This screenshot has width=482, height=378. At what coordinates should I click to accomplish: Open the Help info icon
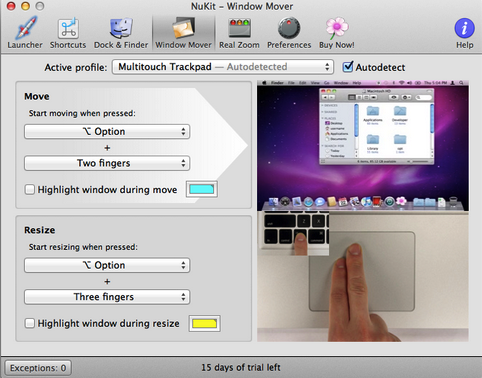point(465,33)
